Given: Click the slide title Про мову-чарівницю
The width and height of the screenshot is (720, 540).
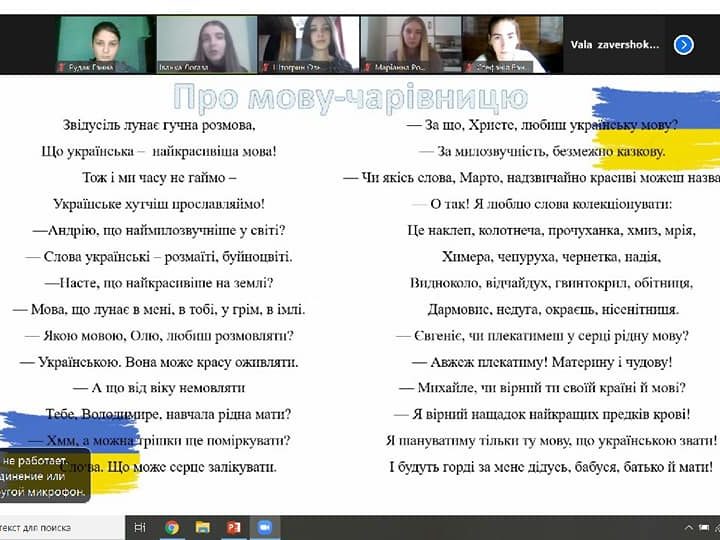Looking at the screenshot, I should click(x=349, y=97).
